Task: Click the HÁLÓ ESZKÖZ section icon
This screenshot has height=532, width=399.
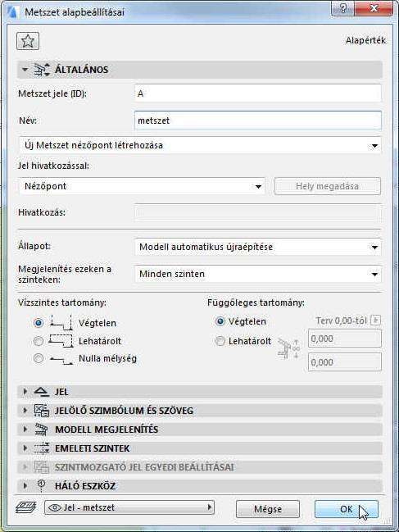Action: tap(41, 485)
